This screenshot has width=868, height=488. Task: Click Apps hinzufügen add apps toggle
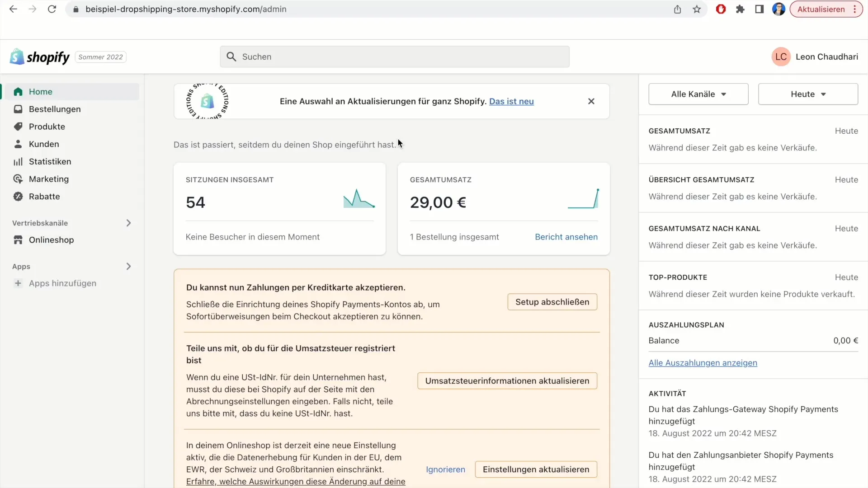tap(62, 283)
